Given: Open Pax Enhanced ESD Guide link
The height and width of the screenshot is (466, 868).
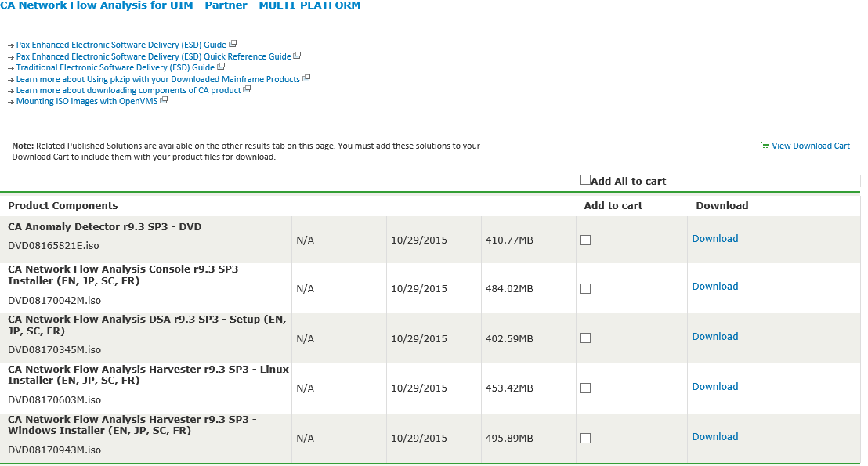Looking at the screenshot, I should coord(121,45).
